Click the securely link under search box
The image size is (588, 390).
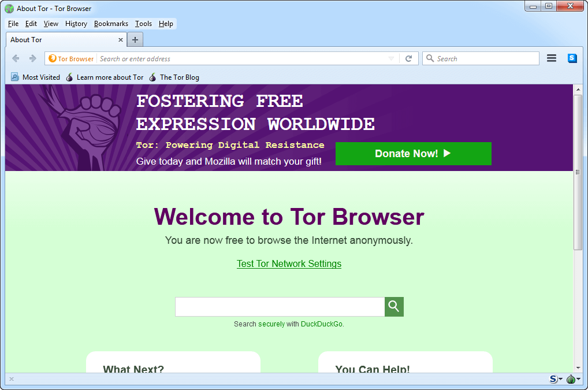(x=271, y=324)
